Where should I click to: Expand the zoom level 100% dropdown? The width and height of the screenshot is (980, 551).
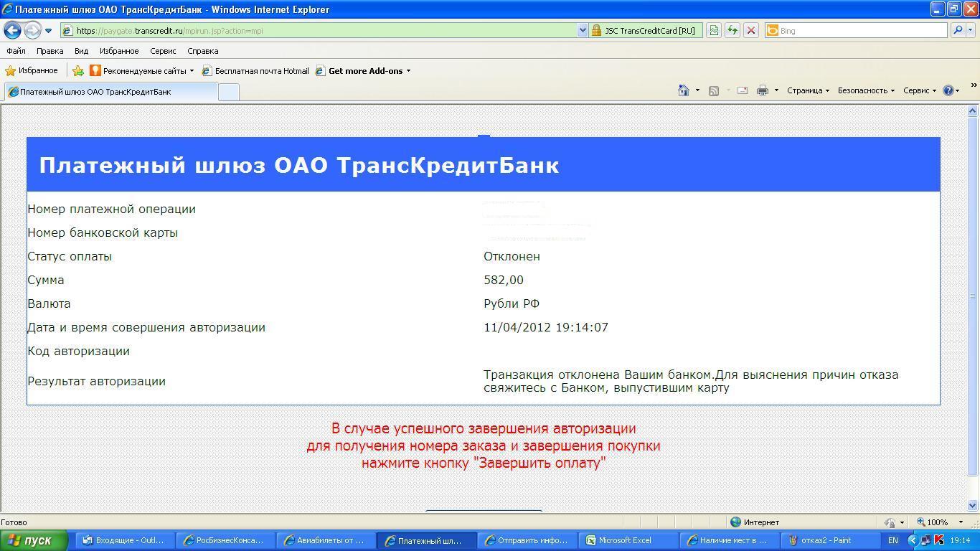pos(961,522)
